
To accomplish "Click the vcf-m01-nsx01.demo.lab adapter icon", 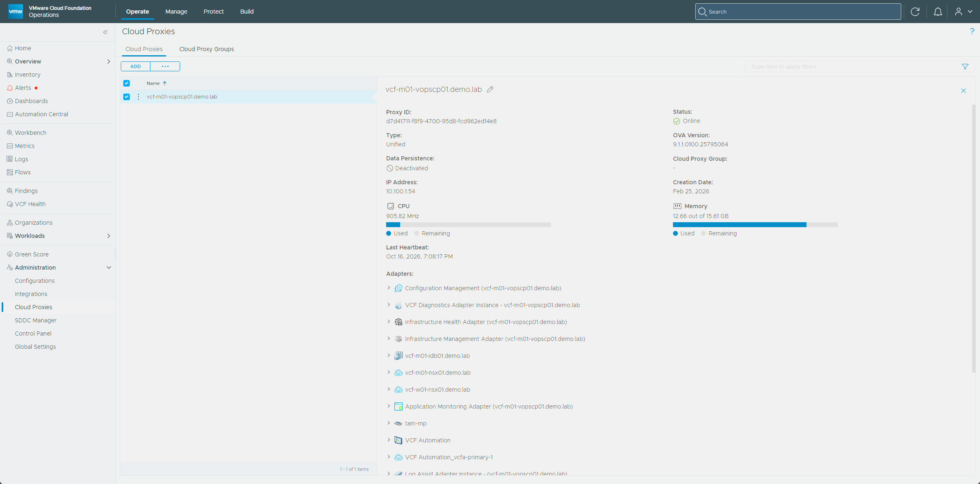I will (398, 373).
